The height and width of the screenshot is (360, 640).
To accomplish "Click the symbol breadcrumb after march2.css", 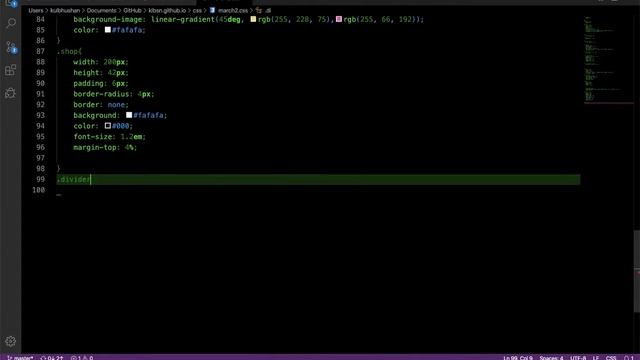I will point(263,10).
